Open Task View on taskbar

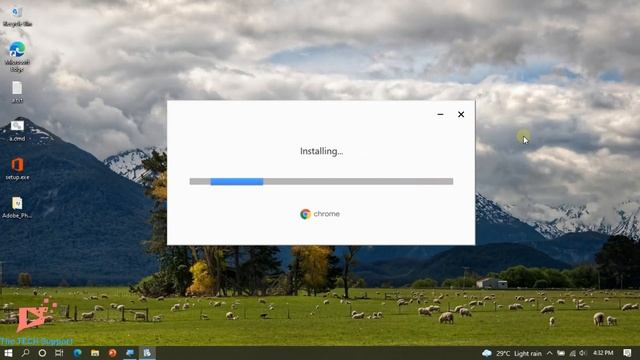pos(59,353)
